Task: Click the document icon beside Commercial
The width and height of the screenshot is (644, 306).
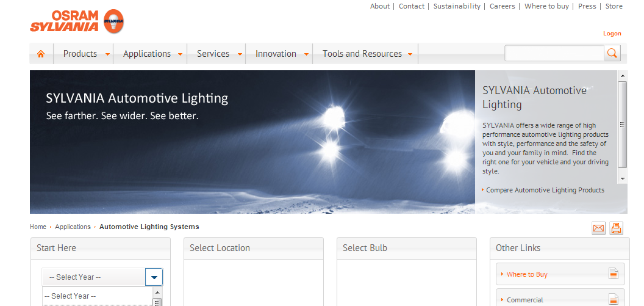Action: (613, 299)
